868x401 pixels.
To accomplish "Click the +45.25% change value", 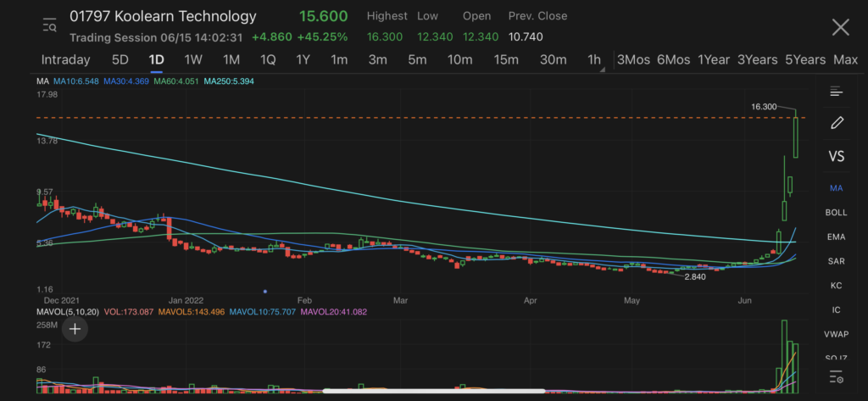I will click(322, 37).
